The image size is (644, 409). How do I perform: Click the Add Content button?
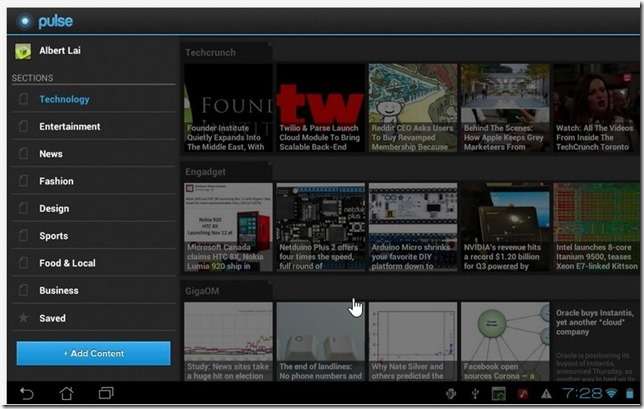tap(93, 353)
